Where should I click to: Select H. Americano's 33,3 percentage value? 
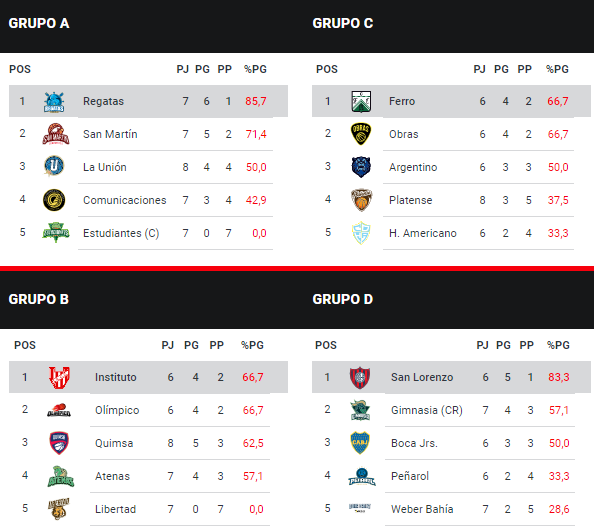(x=558, y=233)
